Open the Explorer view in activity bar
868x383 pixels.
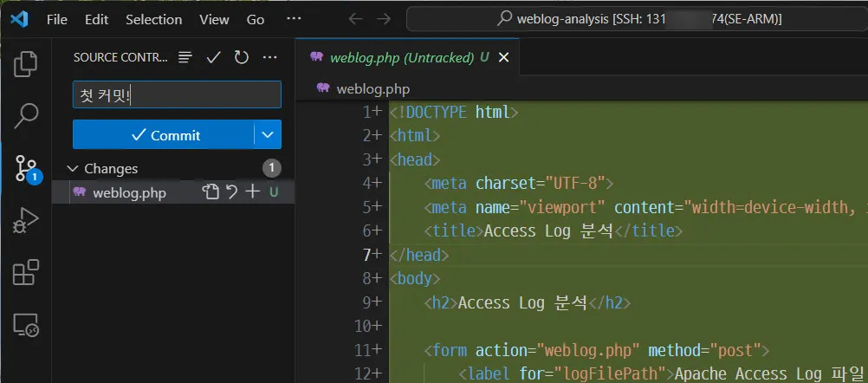click(25, 63)
